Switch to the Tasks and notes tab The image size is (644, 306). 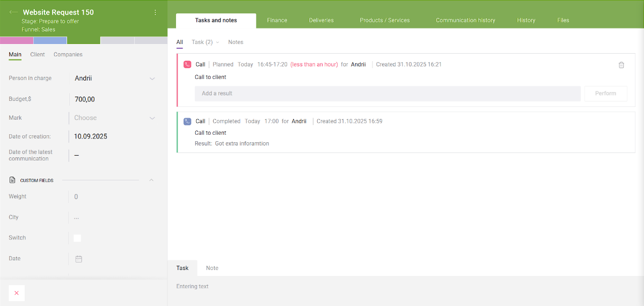click(x=216, y=20)
